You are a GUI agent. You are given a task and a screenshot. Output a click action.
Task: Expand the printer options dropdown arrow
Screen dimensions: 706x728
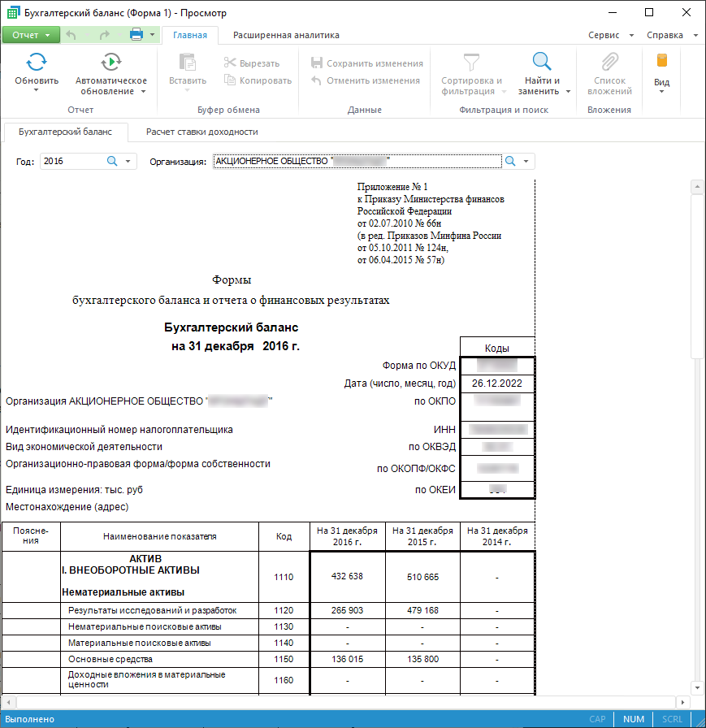click(152, 35)
